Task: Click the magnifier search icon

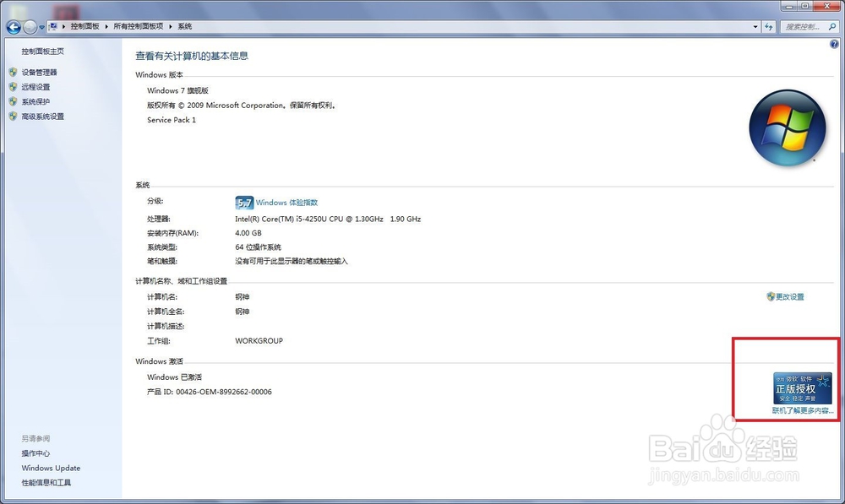Action: [832, 26]
